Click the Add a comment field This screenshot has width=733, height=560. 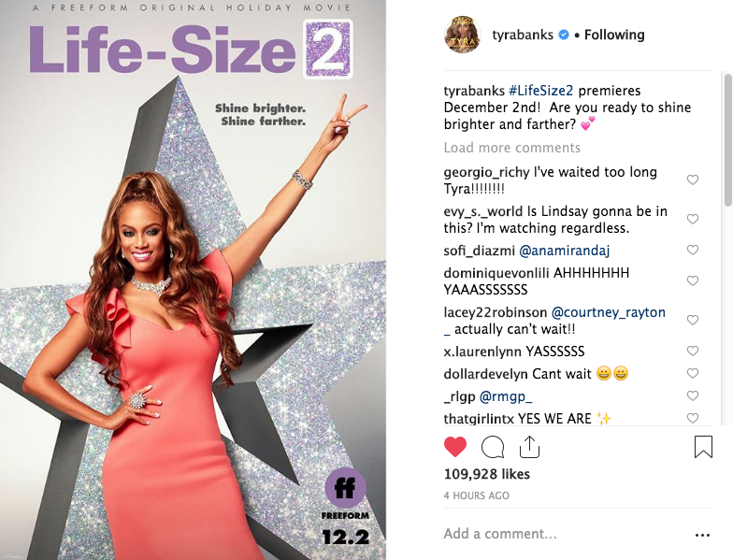pyautogui.click(x=561, y=534)
